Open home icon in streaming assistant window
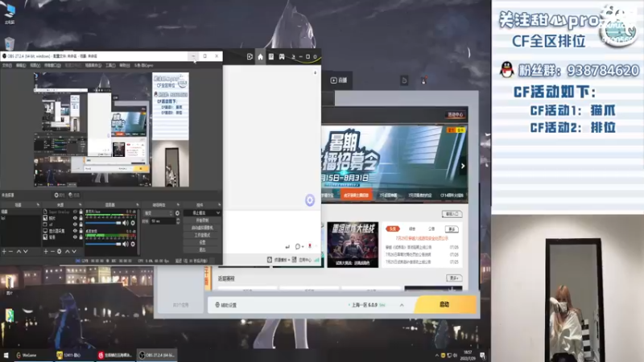Viewport: 644px width, 362px height. (x=260, y=56)
